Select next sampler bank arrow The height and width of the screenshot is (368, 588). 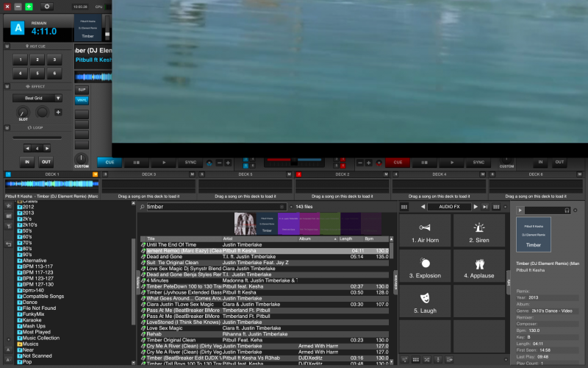pos(476,207)
